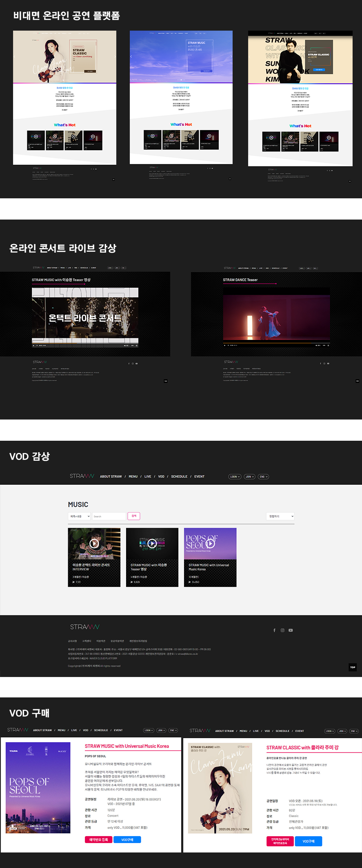The image size is (362, 868).
Task: Open VOD in the VOD page navigation
Action: point(161,477)
